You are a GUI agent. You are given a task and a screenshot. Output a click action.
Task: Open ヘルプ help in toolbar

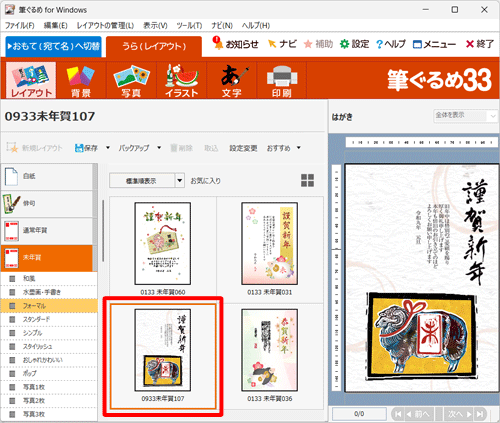(391, 44)
